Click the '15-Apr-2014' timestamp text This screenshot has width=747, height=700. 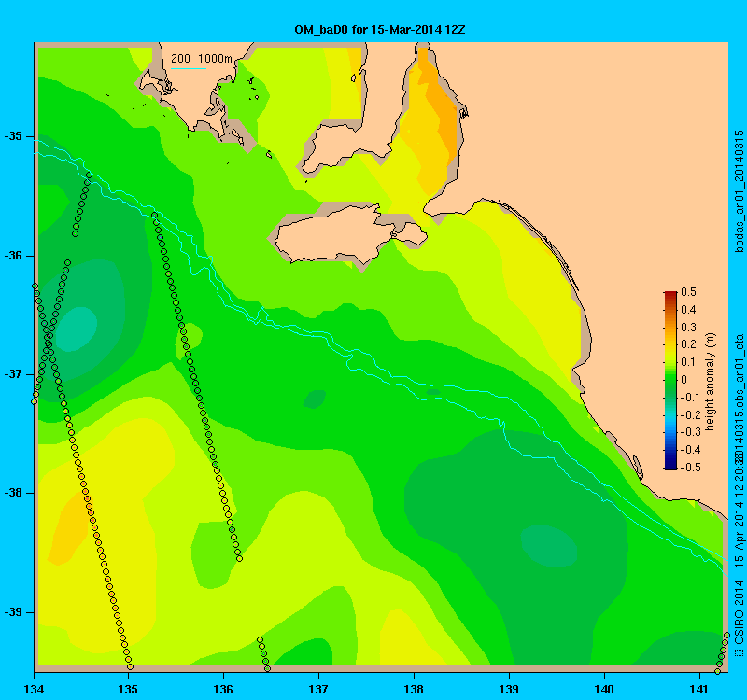click(x=739, y=536)
